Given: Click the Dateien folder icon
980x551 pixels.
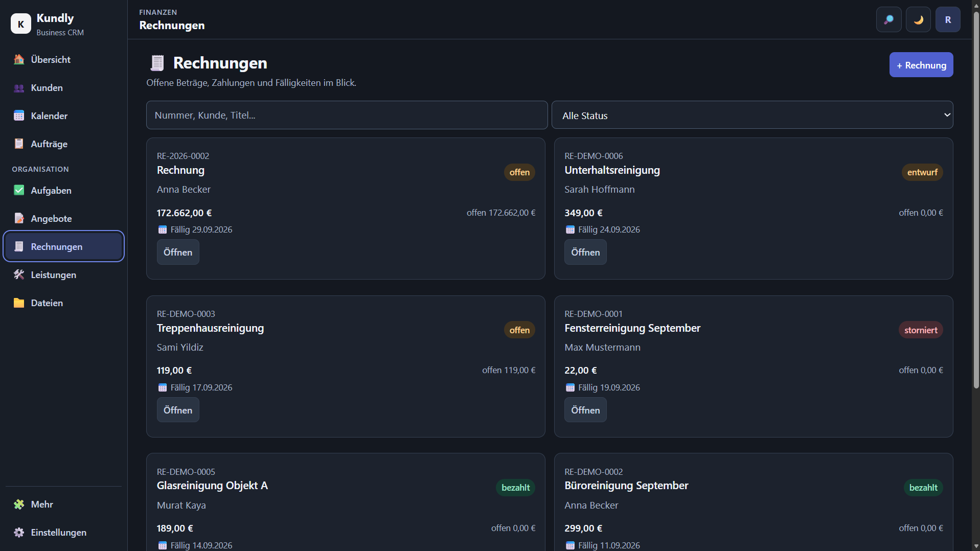Looking at the screenshot, I should coord(19,303).
